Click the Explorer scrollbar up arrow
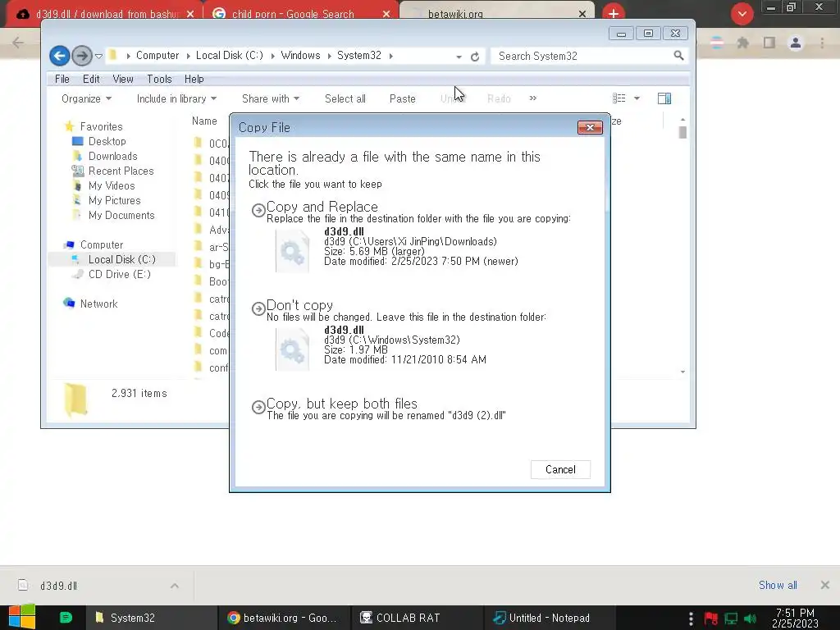The image size is (840, 630). click(x=682, y=120)
